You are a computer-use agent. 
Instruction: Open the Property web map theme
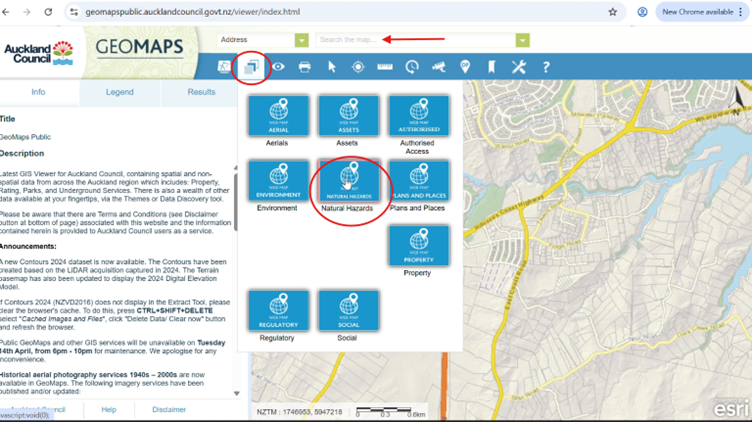point(419,246)
